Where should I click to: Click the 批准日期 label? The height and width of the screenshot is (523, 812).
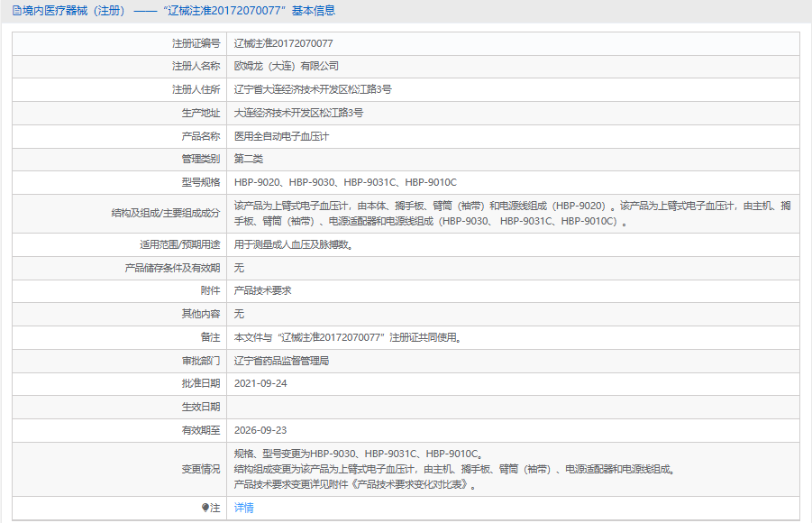(x=200, y=383)
